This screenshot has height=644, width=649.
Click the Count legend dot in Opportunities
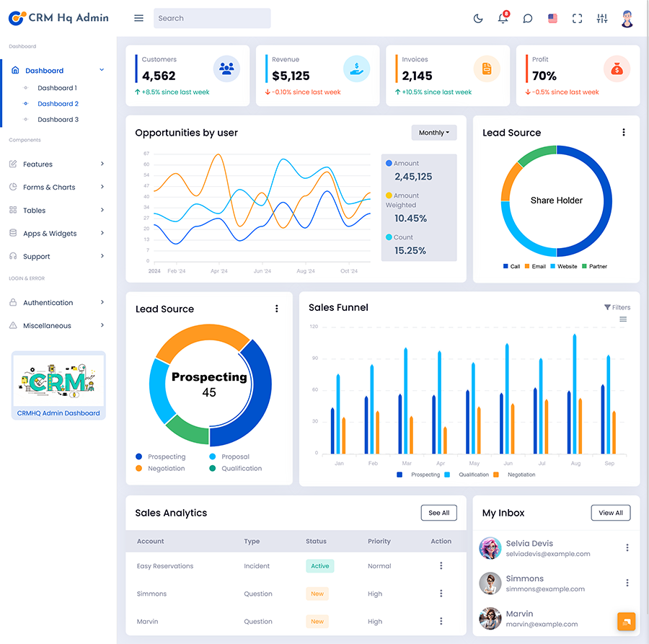click(x=389, y=237)
